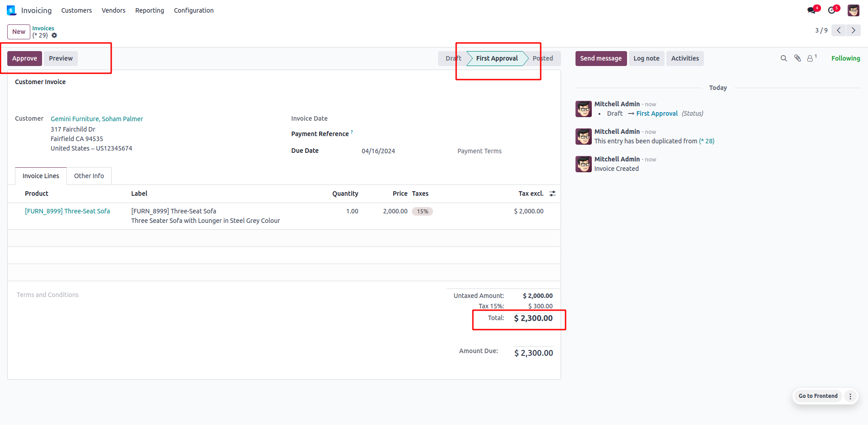The image size is (868, 425).
Task: Click the gear actions icon beside record name
Action: point(54,35)
